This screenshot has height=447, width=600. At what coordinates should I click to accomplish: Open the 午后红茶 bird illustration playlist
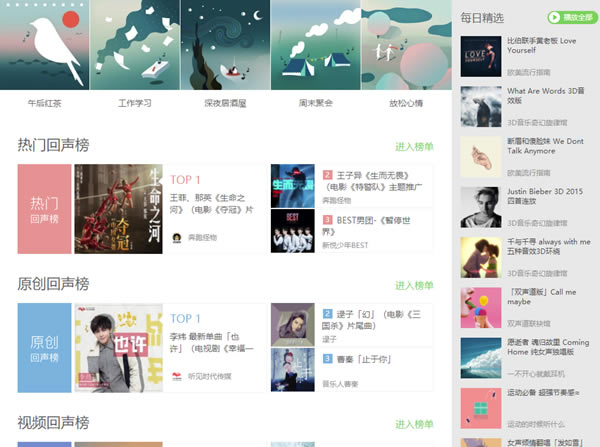(x=44, y=45)
